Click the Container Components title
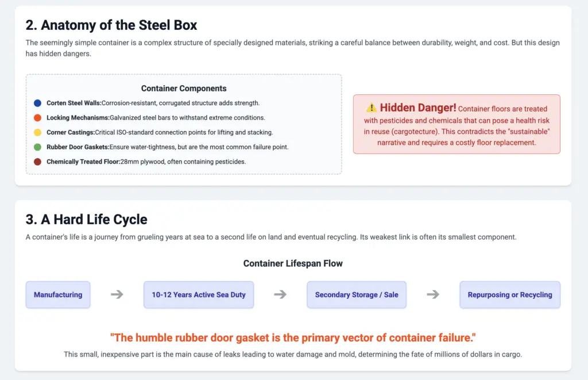The image size is (588, 380). click(184, 88)
